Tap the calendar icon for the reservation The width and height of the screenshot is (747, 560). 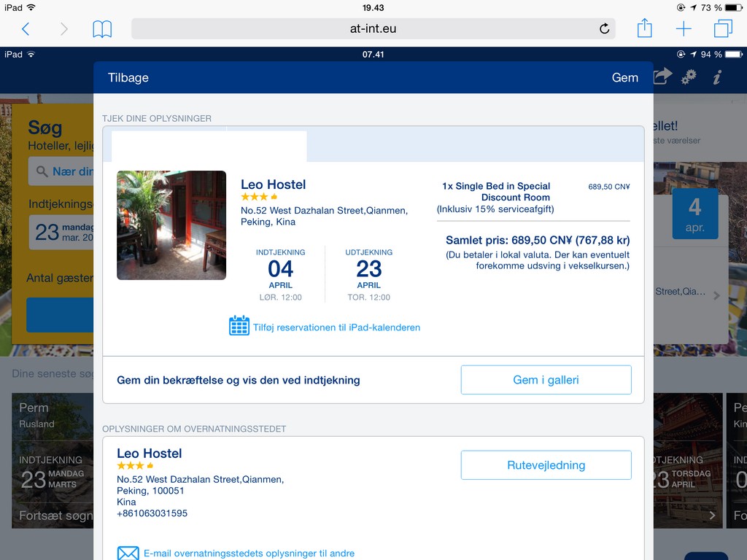click(239, 326)
